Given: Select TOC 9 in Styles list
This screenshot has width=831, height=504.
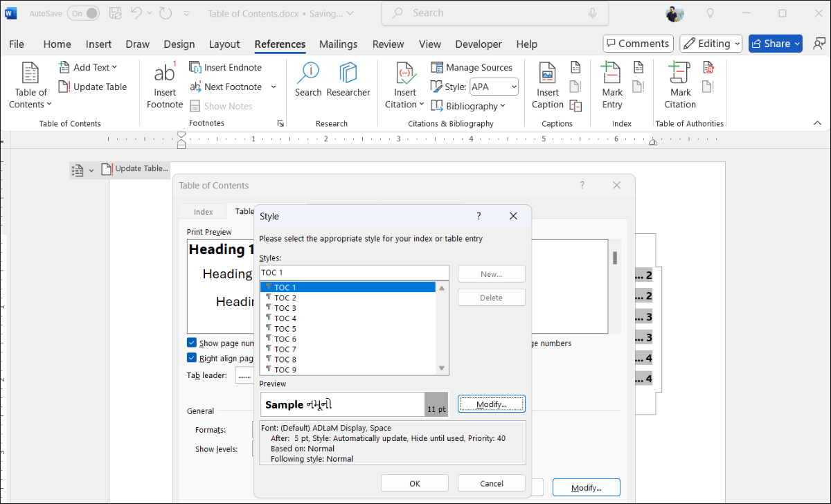Looking at the screenshot, I should point(348,370).
